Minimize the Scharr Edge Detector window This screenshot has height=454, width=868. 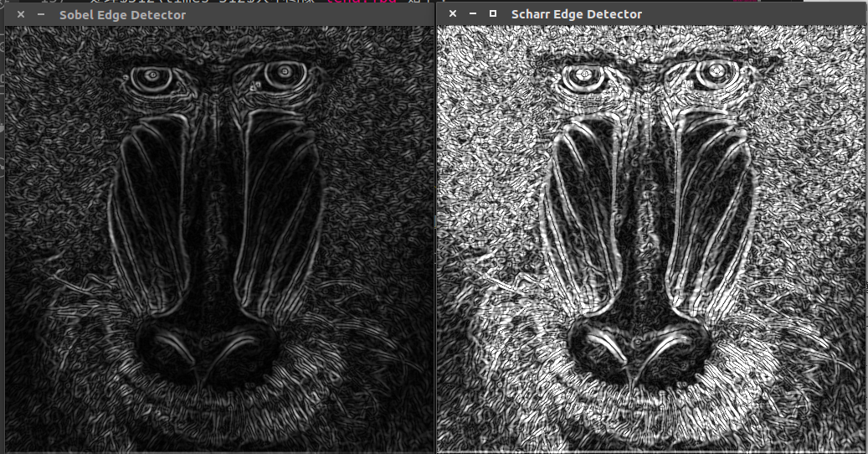tap(473, 14)
